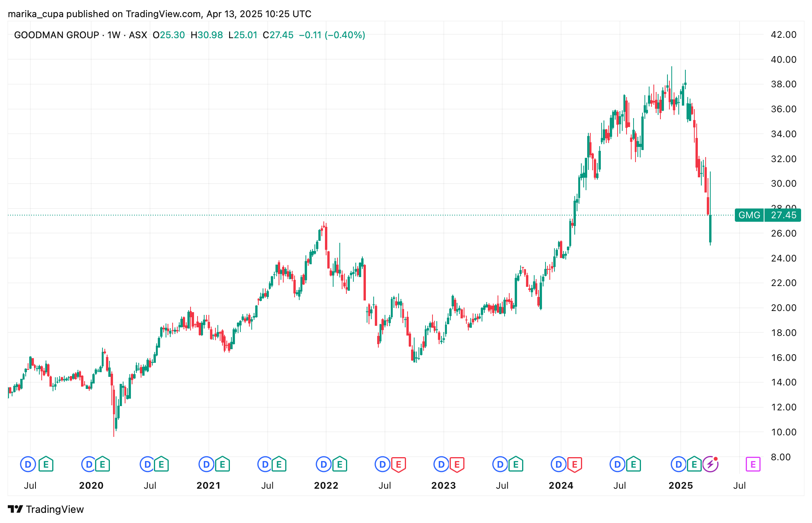Click dividend D icon between 2023 and 2024
The height and width of the screenshot is (523, 812).
click(500, 464)
